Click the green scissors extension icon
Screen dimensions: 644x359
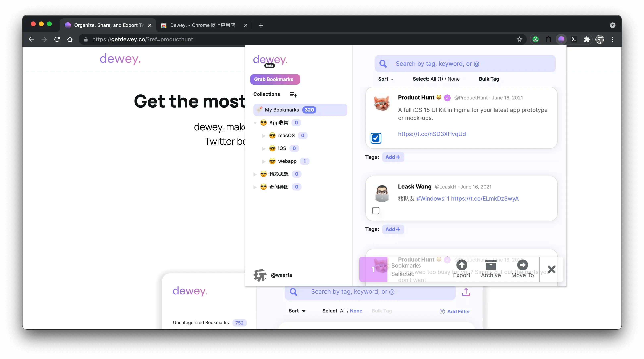pos(536,39)
